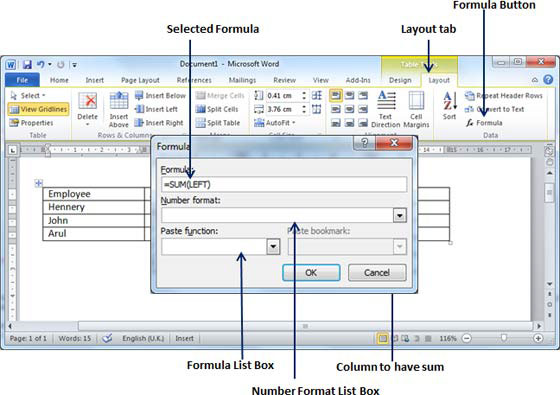Select the Align Bottom Center icon
560x395 pixels.
coord(349,123)
